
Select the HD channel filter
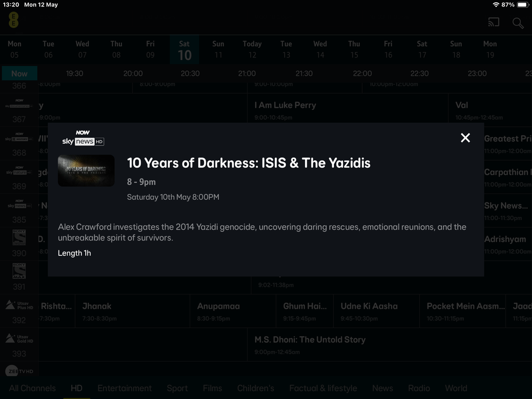tap(76, 388)
